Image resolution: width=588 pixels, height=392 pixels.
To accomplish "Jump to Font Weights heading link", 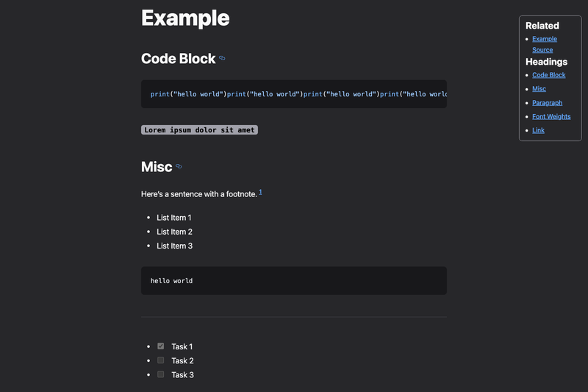I will point(551,117).
